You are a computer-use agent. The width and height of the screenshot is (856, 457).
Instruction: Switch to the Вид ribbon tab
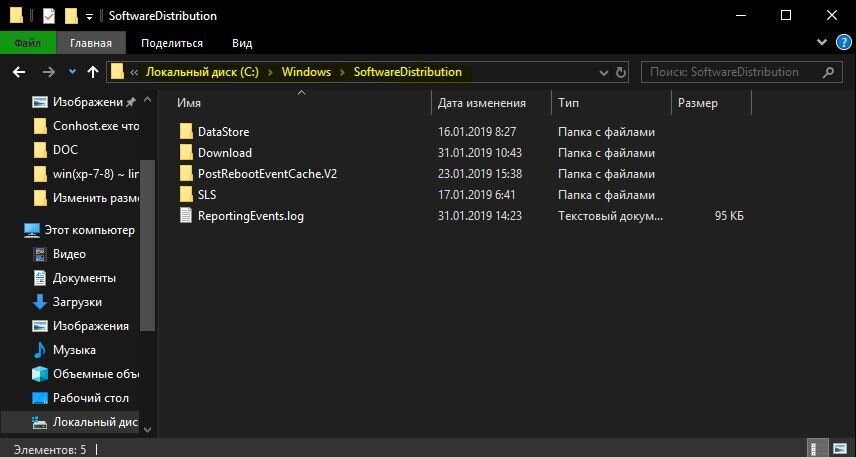[x=242, y=43]
